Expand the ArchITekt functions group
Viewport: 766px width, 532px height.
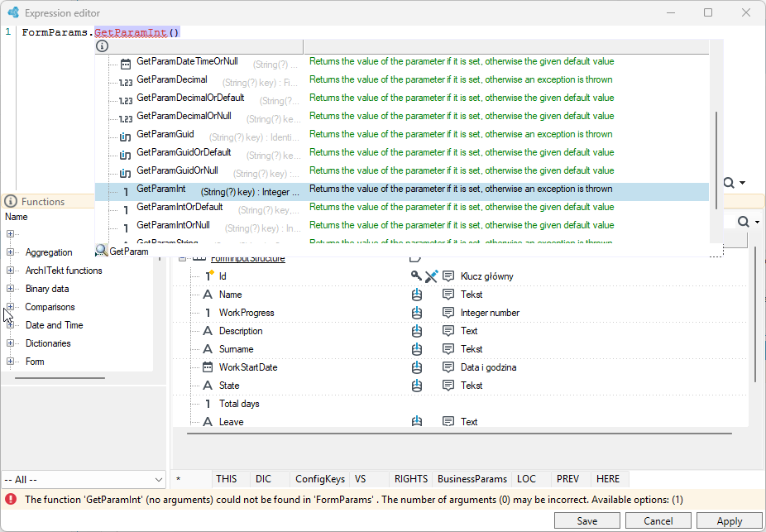tap(10, 271)
